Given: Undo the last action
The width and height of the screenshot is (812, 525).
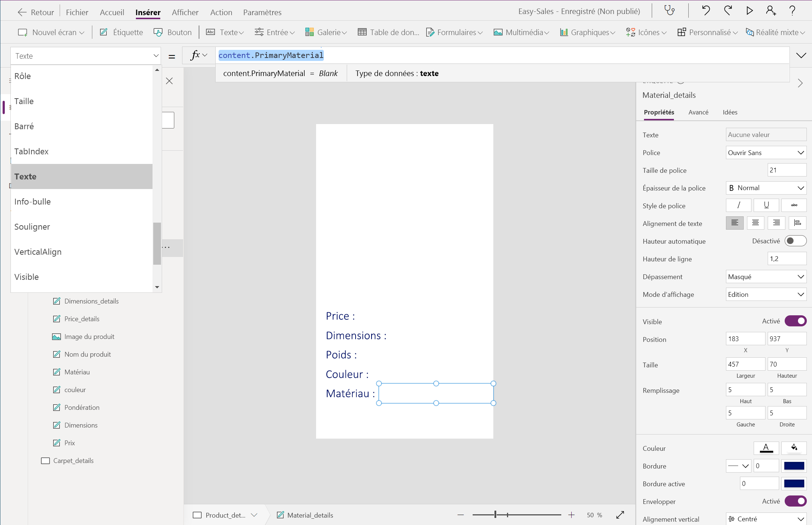Looking at the screenshot, I should pos(706,11).
